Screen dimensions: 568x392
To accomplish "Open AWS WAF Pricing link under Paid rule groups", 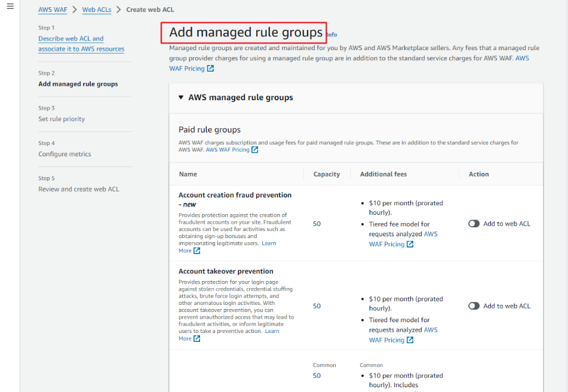I will [x=228, y=150].
